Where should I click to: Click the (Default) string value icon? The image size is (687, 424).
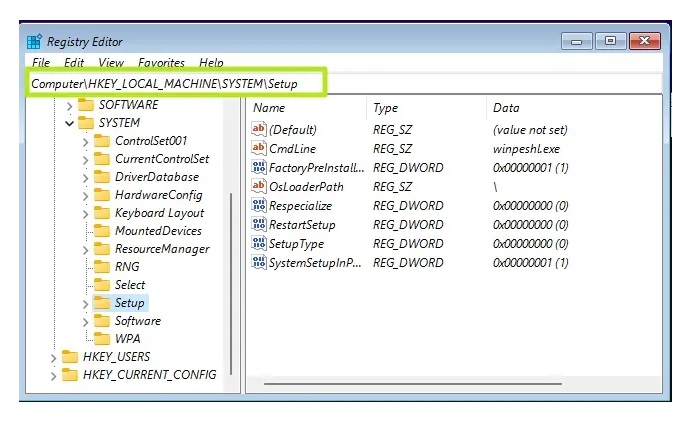tap(259, 129)
